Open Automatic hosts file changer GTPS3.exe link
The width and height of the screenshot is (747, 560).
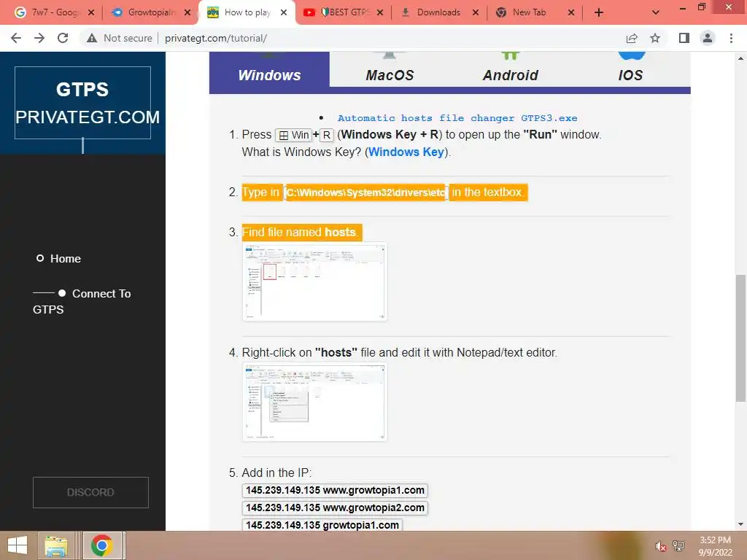click(x=457, y=118)
